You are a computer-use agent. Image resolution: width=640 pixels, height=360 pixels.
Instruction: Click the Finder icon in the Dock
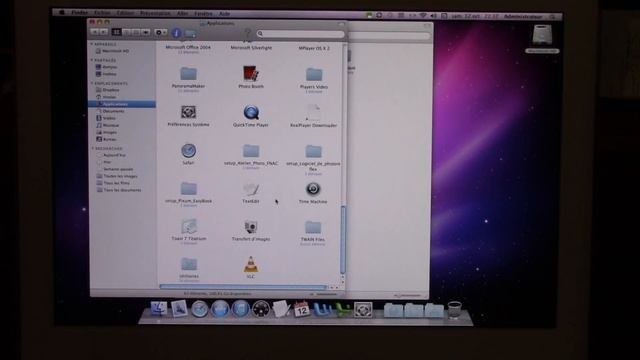(x=158, y=309)
